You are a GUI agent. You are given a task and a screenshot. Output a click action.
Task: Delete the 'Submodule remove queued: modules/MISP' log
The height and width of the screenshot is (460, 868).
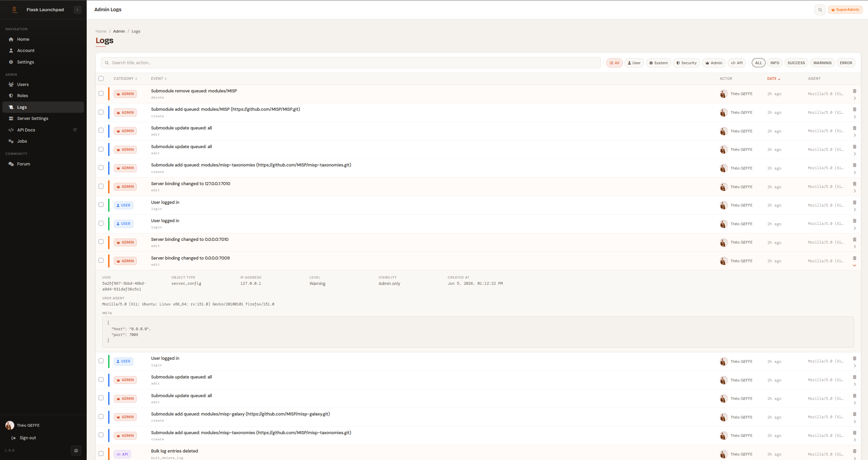(x=854, y=91)
